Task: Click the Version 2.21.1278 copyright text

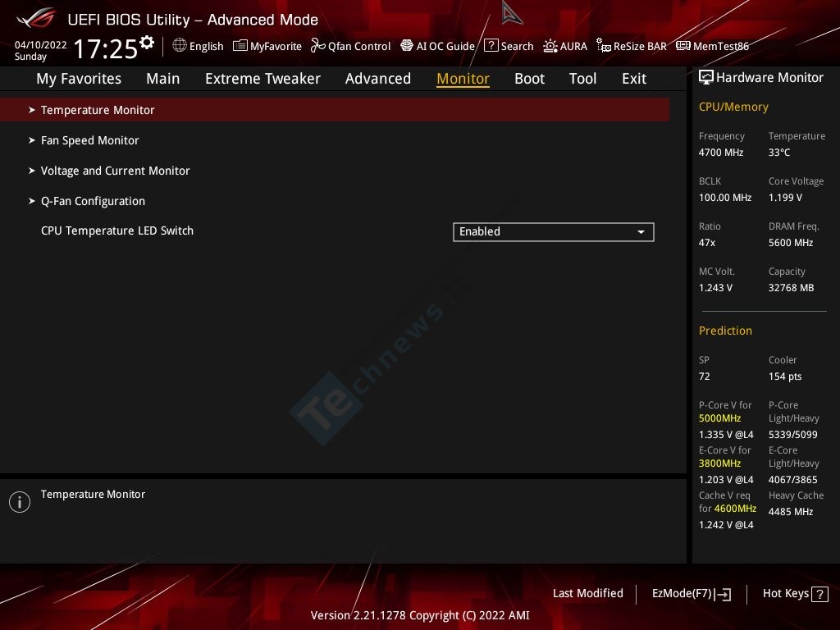Action: click(x=420, y=615)
